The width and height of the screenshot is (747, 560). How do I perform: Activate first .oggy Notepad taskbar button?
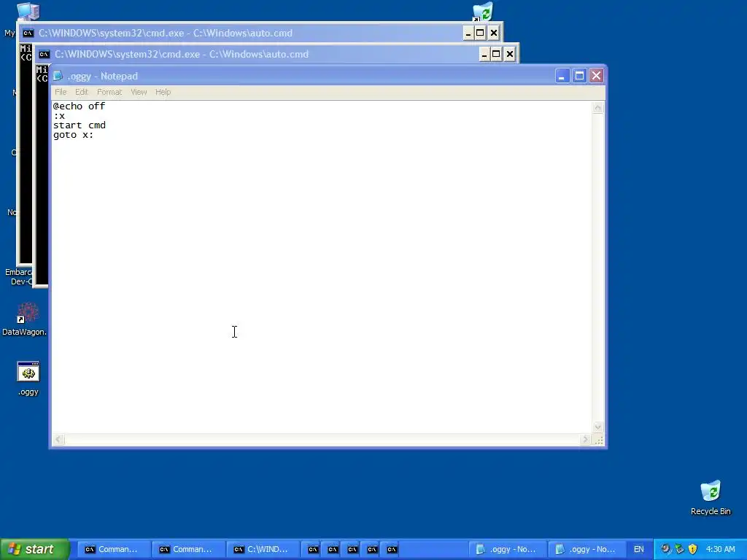[x=507, y=549]
